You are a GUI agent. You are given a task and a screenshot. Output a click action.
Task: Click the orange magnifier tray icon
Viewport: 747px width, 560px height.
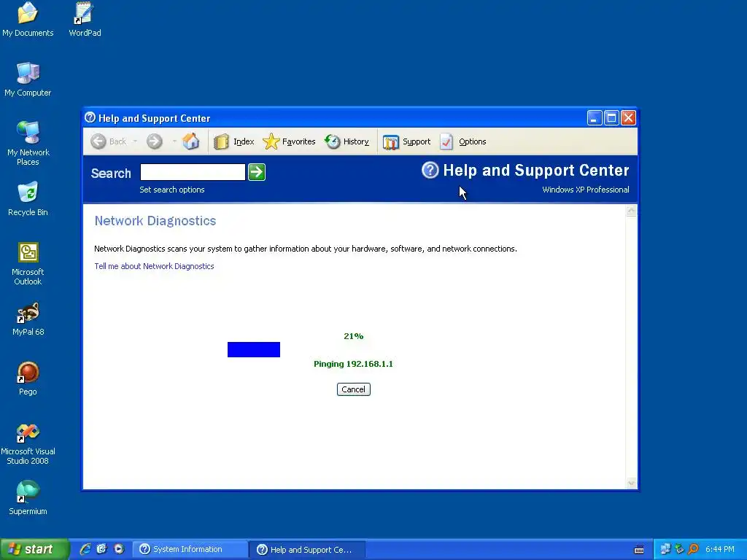point(694,550)
